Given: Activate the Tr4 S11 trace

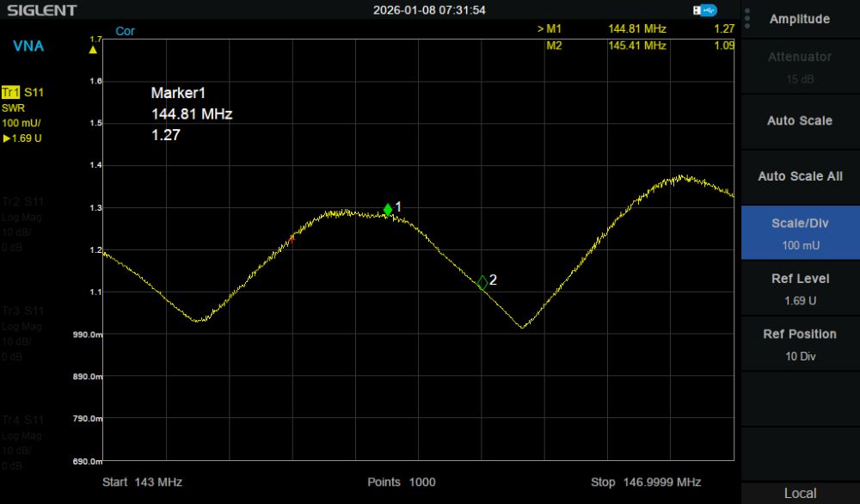Looking at the screenshot, I should (x=22, y=420).
